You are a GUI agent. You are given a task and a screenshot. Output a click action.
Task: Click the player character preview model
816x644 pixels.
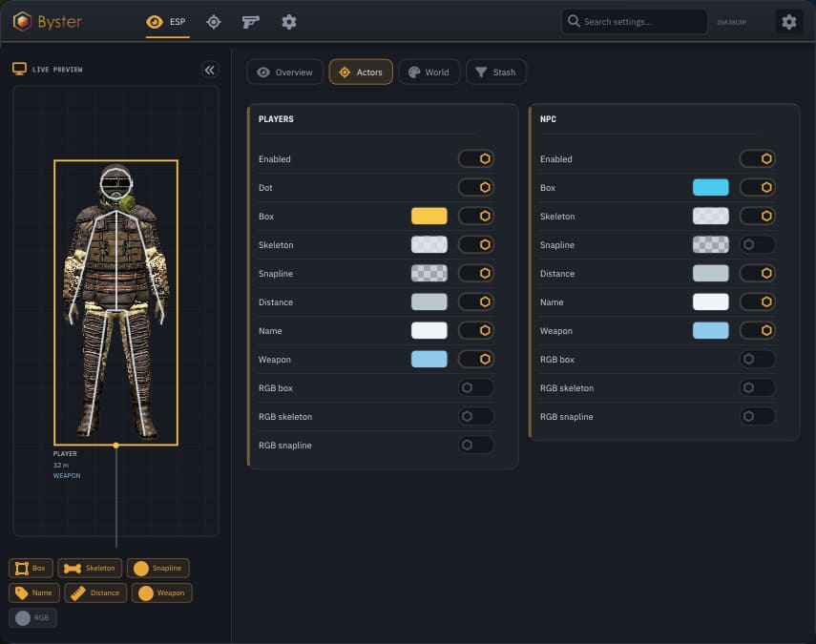click(x=115, y=301)
